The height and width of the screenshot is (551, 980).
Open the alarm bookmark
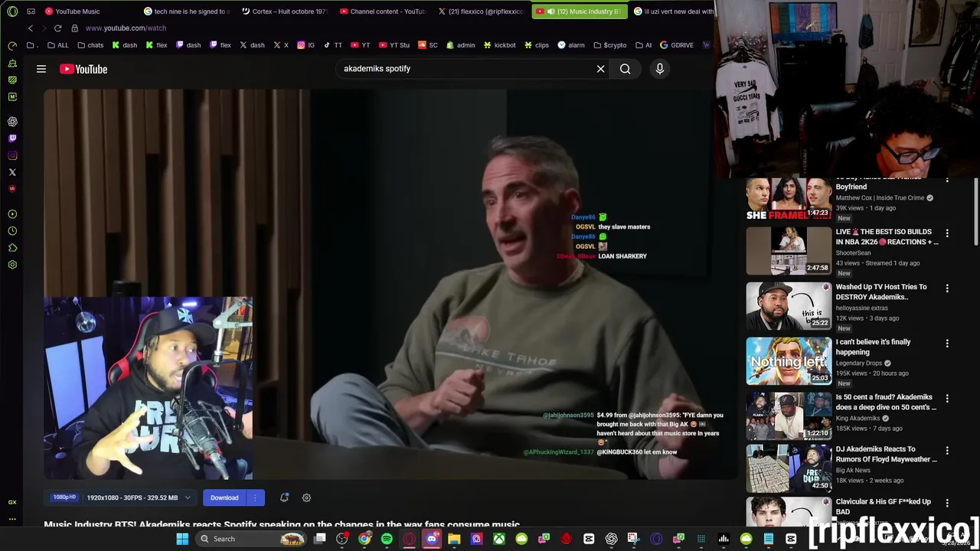(571, 45)
